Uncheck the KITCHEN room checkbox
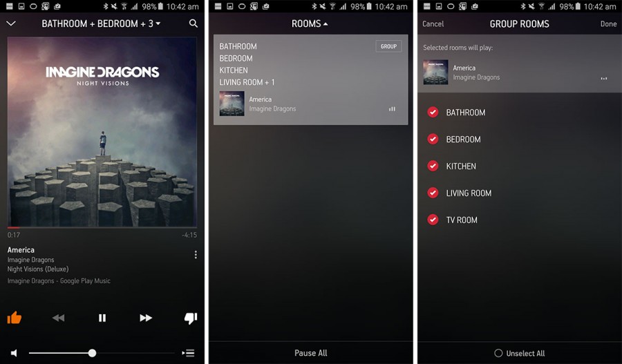The height and width of the screenshot is (364, 622). point(433,166)
